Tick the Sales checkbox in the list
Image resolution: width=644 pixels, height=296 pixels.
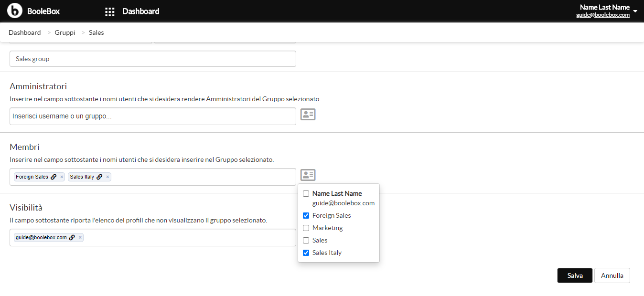click(x=306, y=241)
